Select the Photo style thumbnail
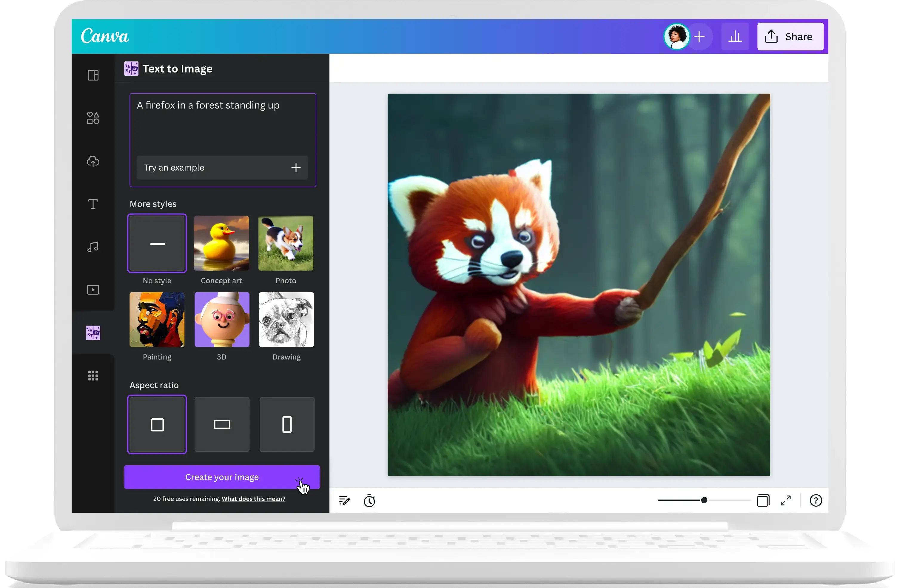Screen dimensions: 900x588 click(286, 243)
